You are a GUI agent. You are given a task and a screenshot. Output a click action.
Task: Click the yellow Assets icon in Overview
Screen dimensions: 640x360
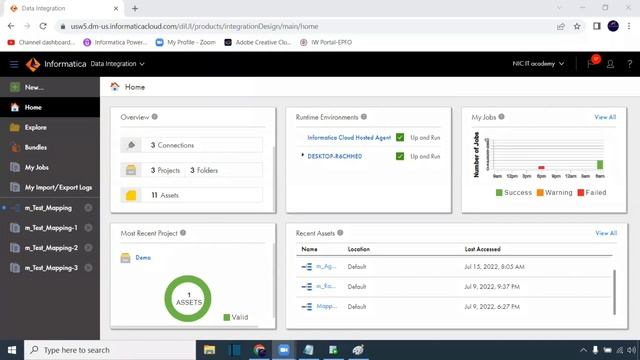(x=131, y=195)
